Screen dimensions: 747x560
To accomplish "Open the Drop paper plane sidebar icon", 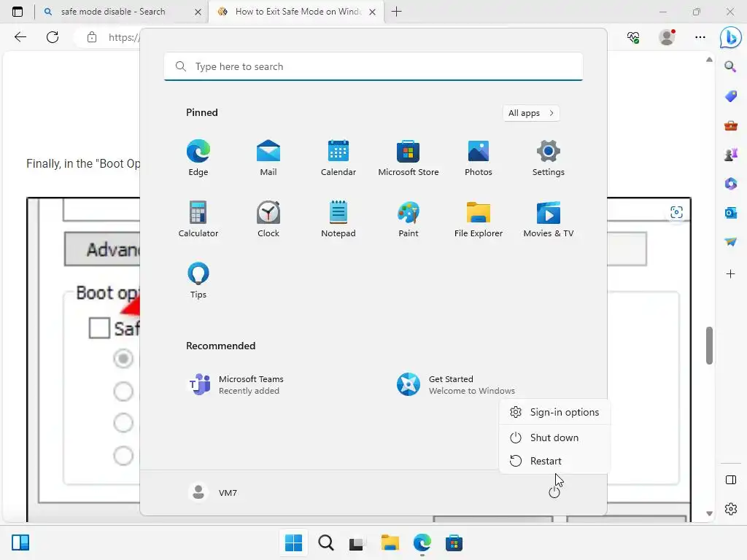I will 730,242.
